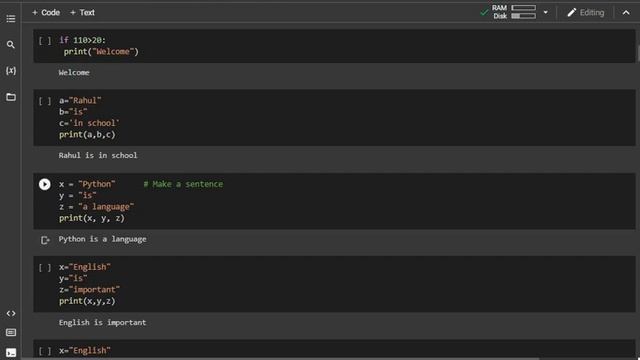Click output toggle icon beside "Python is a language"

[x=44, y=240]
